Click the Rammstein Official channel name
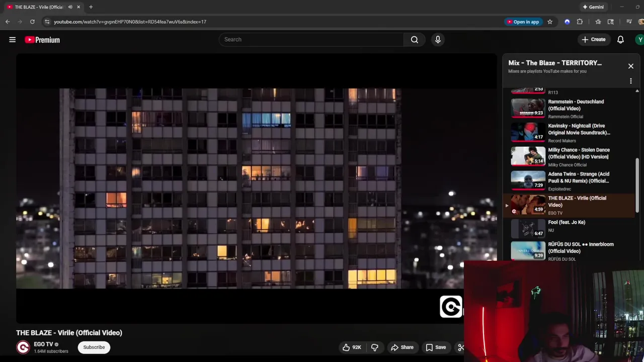The width and height of the screenshot is (644, 362). pyautogui.click(x=566, y=117)
